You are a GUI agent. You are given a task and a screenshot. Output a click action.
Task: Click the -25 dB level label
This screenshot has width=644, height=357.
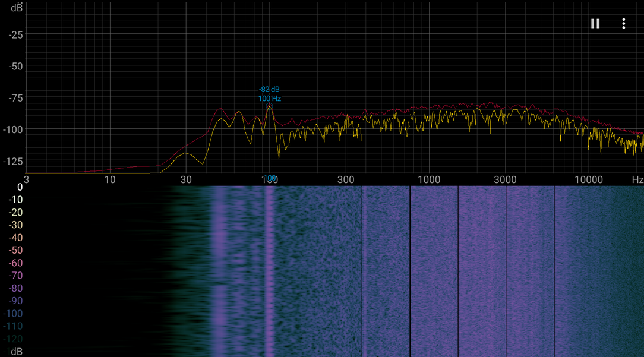point(15,34)
